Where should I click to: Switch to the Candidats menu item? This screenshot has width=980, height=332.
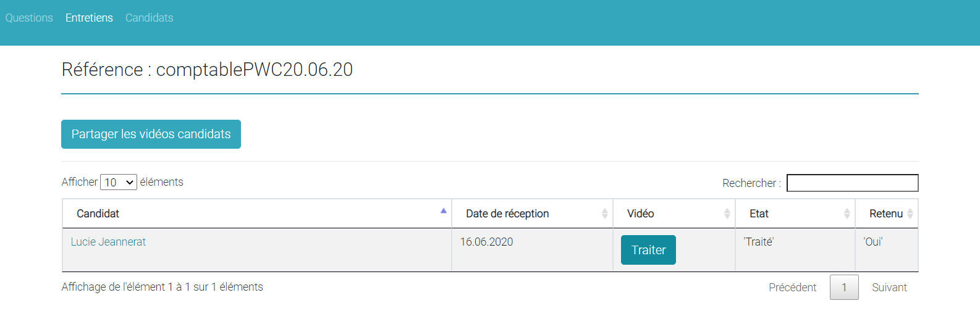149,18
